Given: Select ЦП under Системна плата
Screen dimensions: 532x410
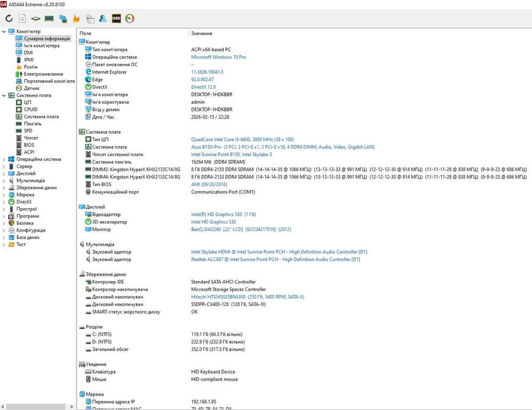Looking at the screenshot, I should coord(28,102).
